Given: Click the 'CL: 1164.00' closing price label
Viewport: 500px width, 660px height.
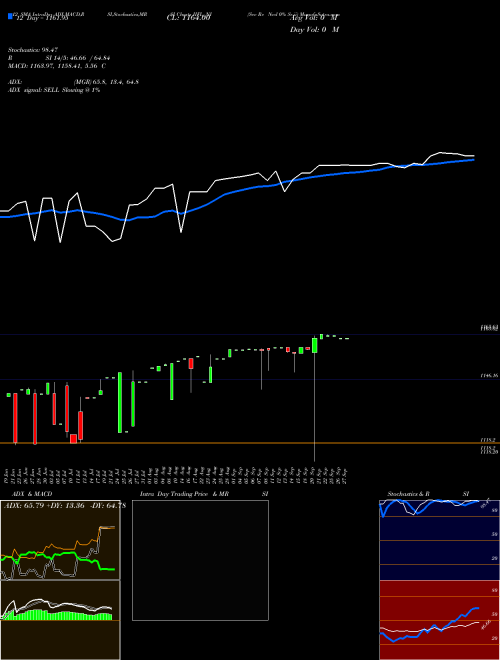Looking at the screenshot, I should [x=188, y=18].
